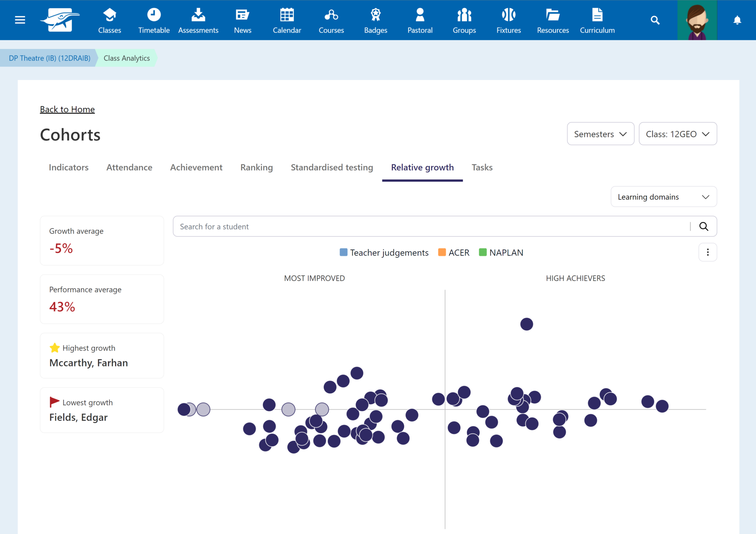
Task: Open Assessments from the top navigation
Action: pyautogui.click(x=198, y=20)
